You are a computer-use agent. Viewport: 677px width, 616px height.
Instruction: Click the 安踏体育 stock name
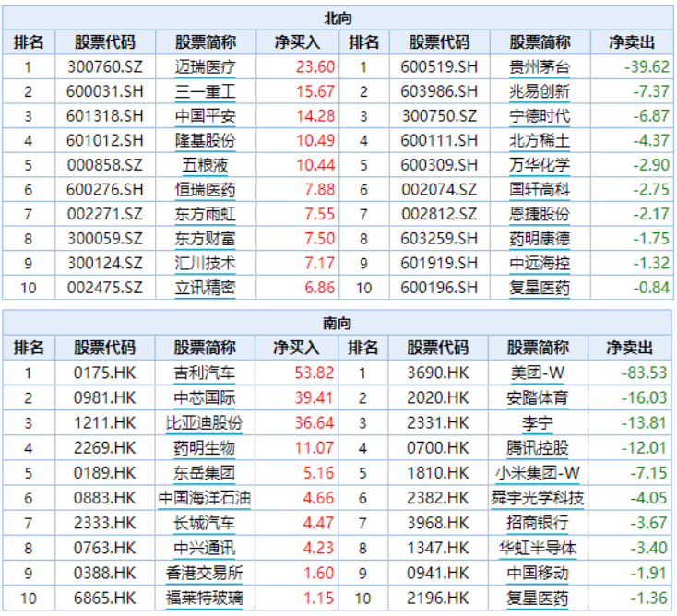pyautogui.click(x=538, y=398)
